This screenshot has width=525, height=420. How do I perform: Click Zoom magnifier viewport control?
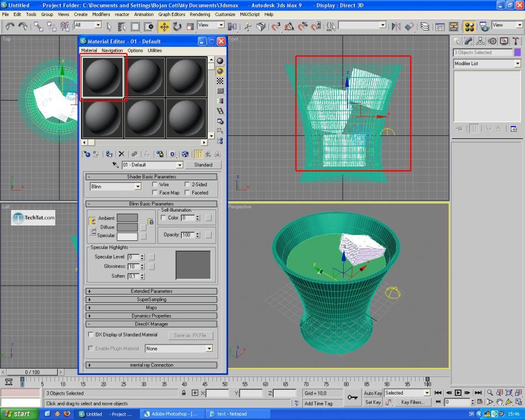pos(490,392)
